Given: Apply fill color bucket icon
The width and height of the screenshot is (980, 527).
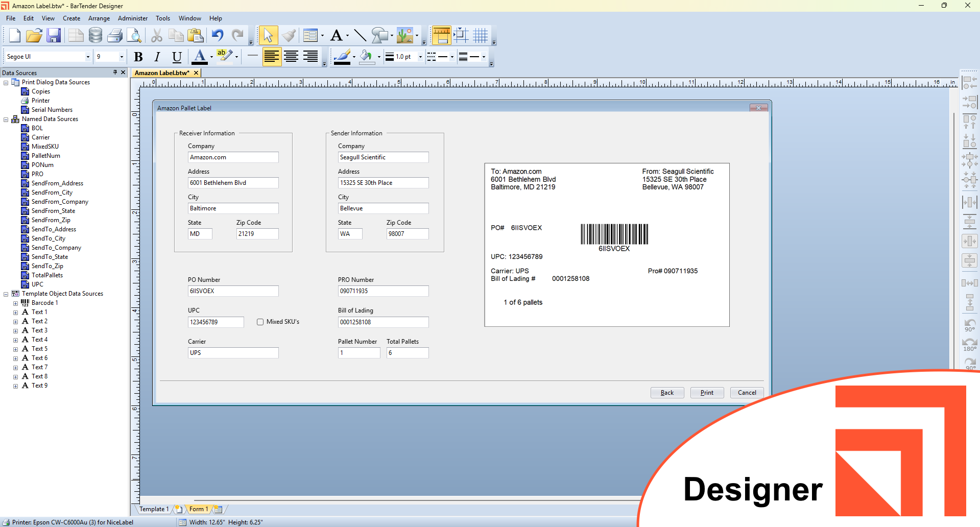Looking at the screenshot, I should tap(366, 57).
